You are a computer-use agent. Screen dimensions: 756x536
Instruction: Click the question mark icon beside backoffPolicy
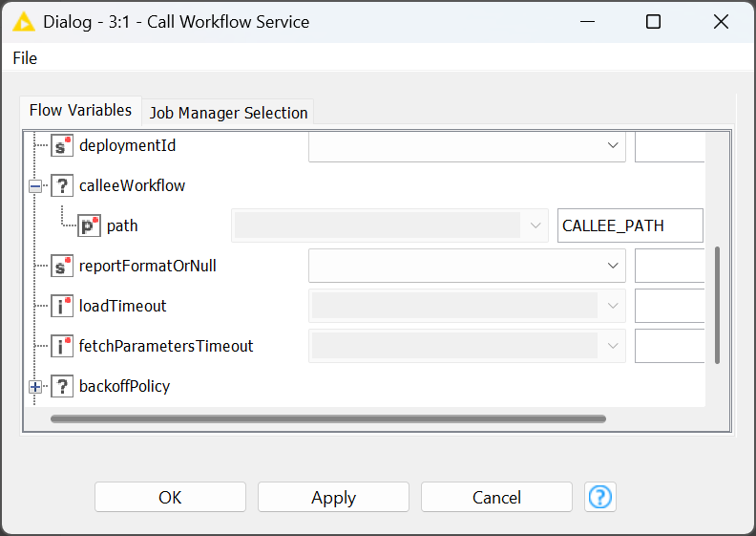(x=62, y=387)
